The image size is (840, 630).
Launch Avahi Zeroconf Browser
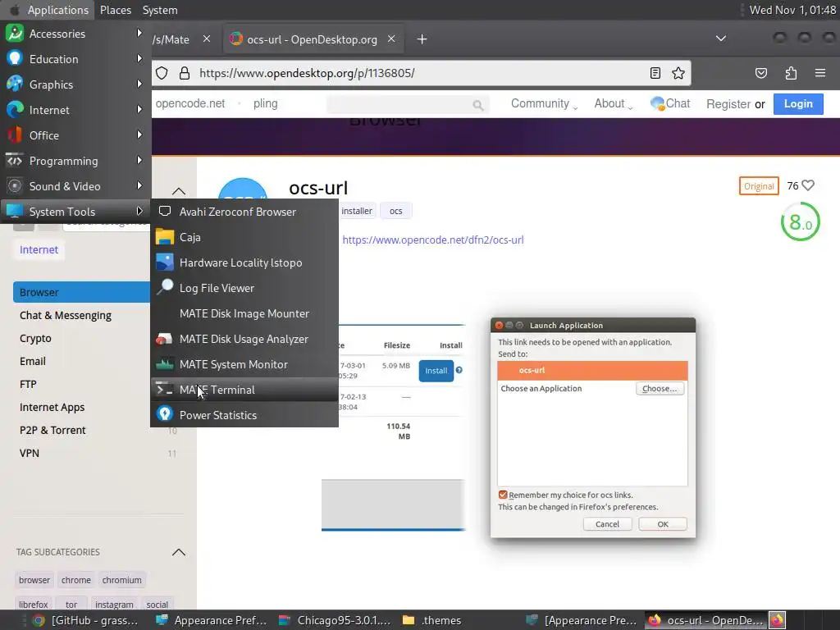[244, 212]
